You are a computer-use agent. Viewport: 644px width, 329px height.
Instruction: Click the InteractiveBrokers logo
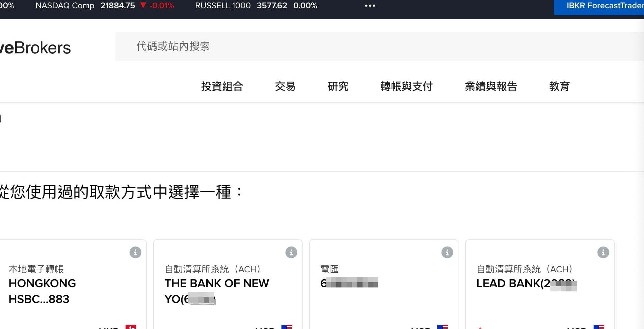click(35, 48)
